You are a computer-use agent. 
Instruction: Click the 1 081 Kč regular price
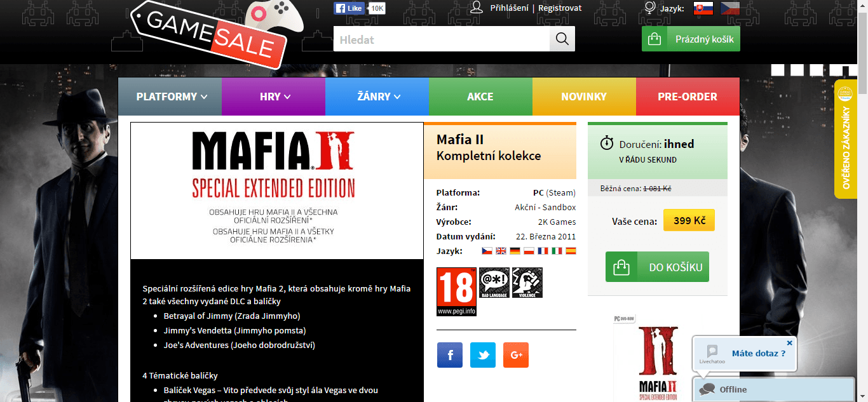pos(658,189)
